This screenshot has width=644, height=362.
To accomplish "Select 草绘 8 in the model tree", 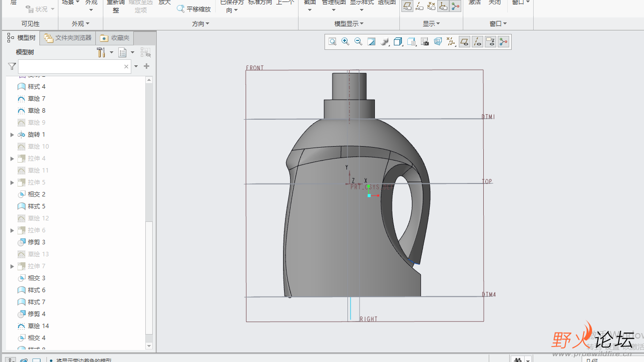I will point(36,111).
